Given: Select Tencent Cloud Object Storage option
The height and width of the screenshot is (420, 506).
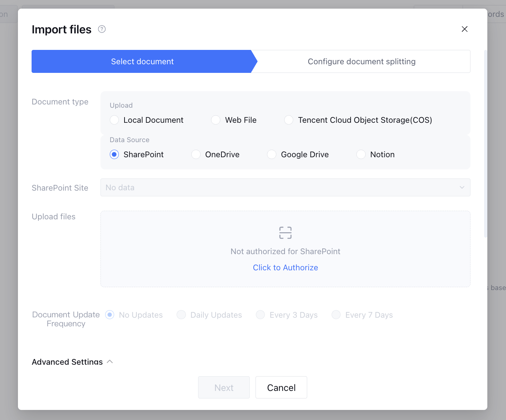Looking at the screenshot, I should tap(289, 120).
